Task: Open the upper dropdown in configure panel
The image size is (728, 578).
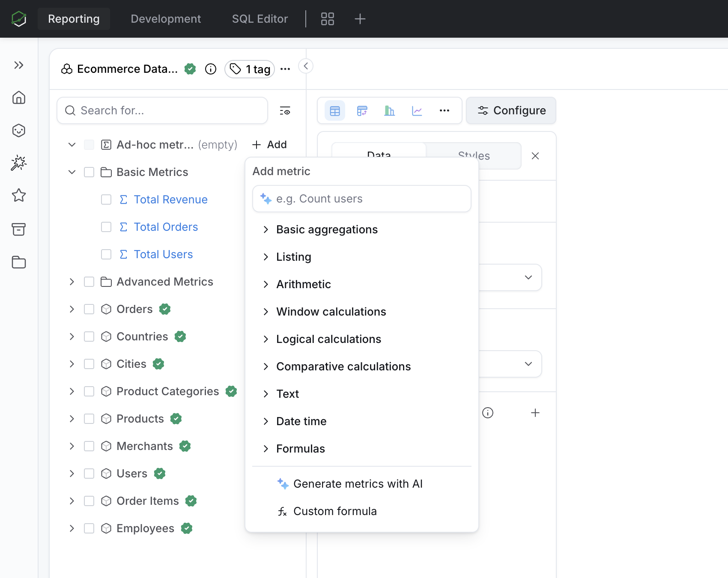Action: [x=510, y=277]
